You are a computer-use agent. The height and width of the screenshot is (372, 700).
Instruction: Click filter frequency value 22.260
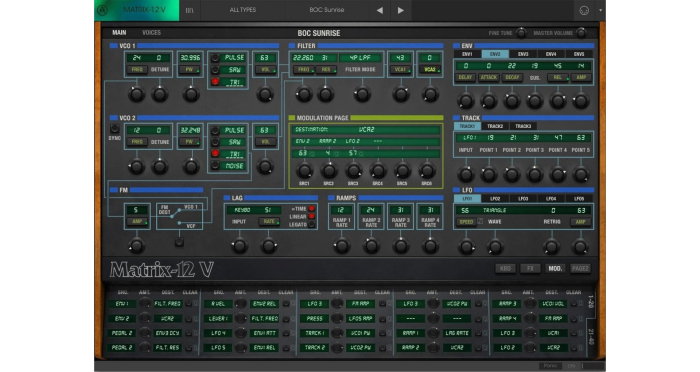click(303, 58)
